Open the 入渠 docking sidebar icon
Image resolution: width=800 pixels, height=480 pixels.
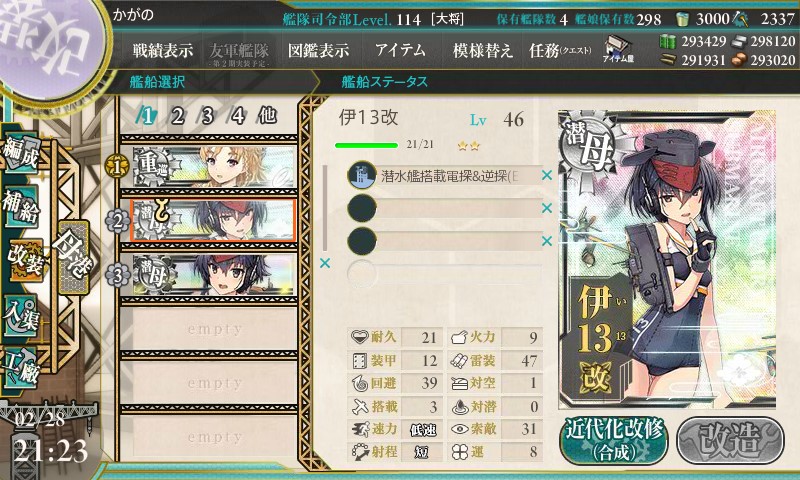21,314
